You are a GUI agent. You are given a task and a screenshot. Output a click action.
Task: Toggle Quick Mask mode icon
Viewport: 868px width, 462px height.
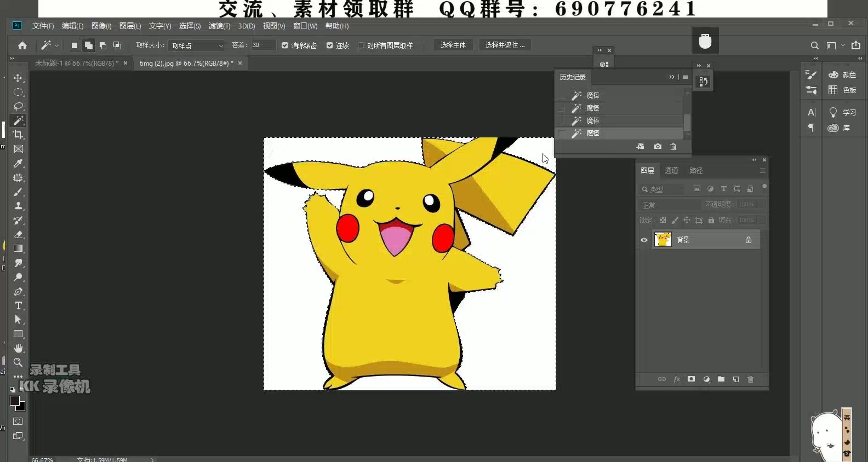tap(18, 421)
